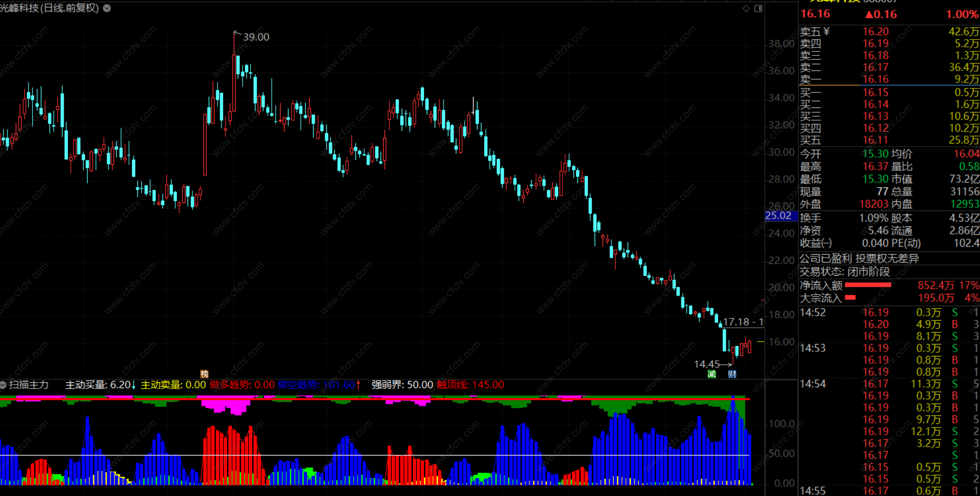The width and height of the screenshot is (980, 496).
Task: Click the 减 marker below the candles
Action: tap(712, 374)
